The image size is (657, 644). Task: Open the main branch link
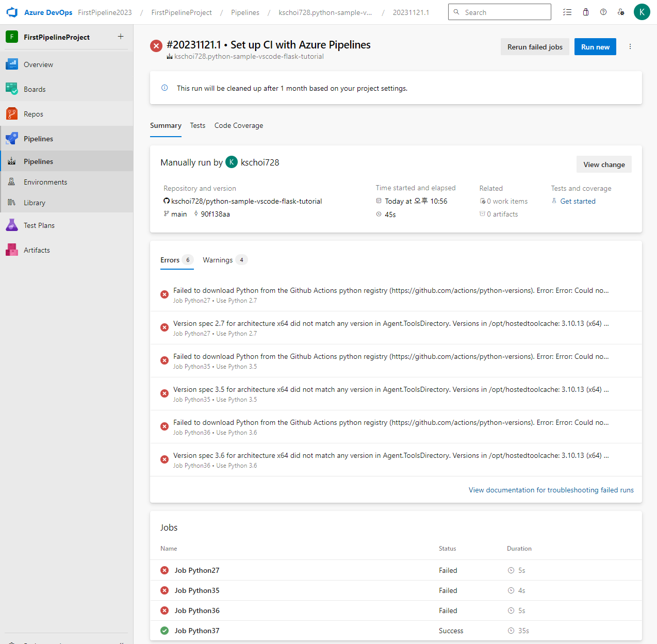[179, 214]
